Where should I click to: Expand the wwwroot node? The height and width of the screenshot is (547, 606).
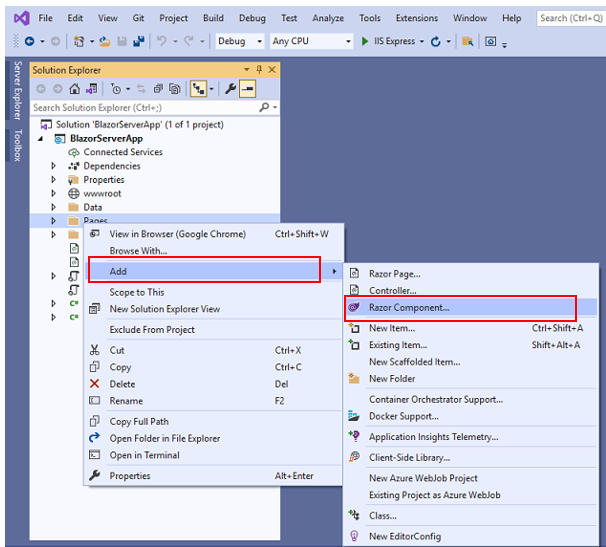coord(53,193)
